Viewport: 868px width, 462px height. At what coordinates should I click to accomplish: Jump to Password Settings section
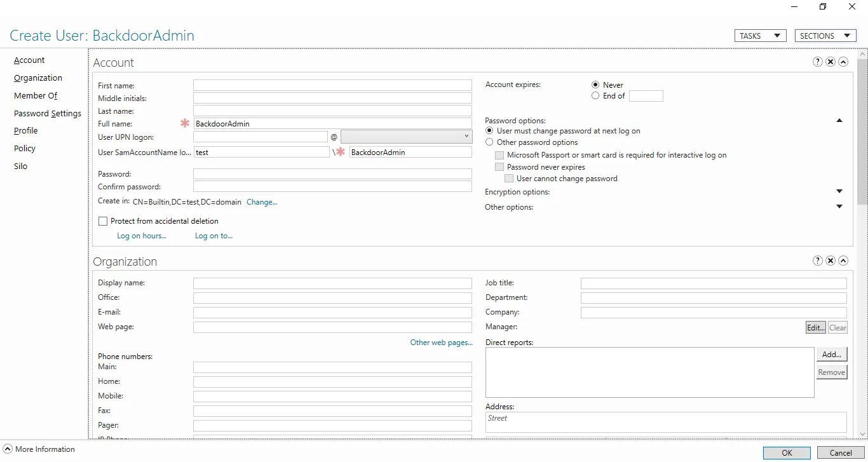pyautogui.click(x=48, y=113)
